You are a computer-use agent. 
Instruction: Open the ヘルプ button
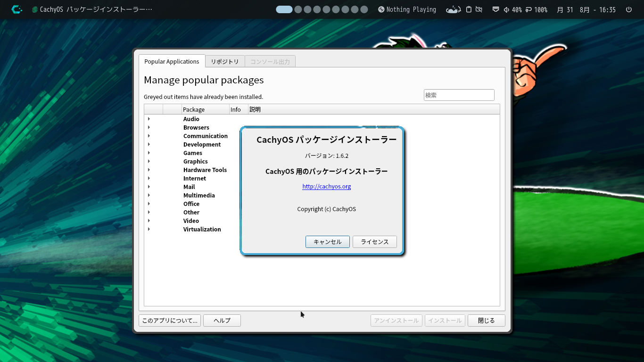tap(222, 321)
